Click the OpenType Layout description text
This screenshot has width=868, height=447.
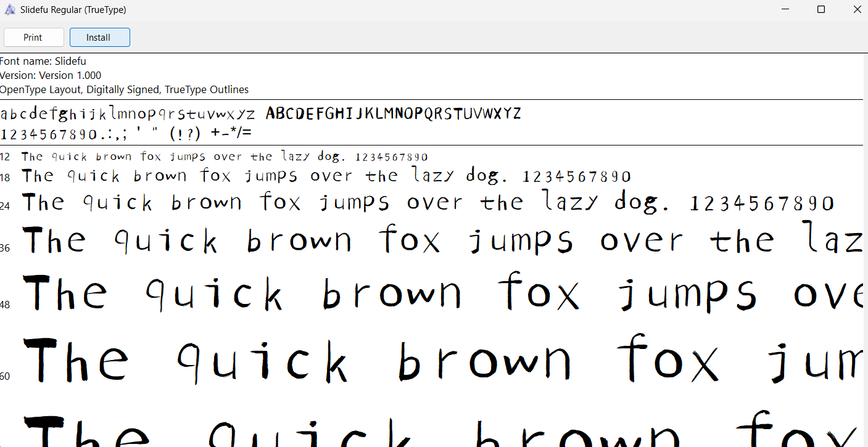(123, 89)
